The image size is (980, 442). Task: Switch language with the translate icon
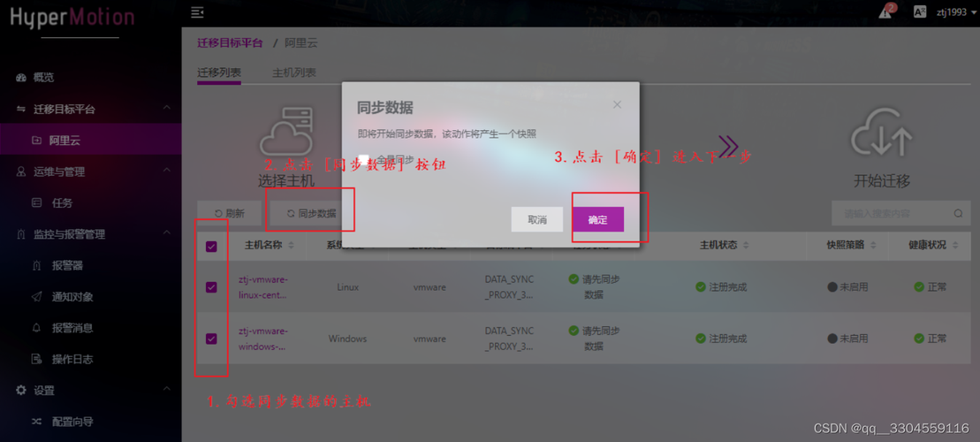919,11
